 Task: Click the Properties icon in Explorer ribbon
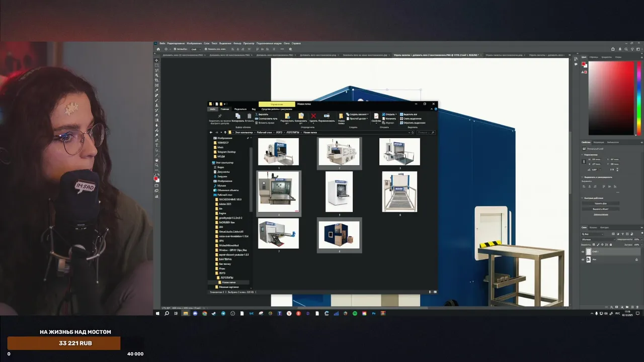tap(376, 116)
